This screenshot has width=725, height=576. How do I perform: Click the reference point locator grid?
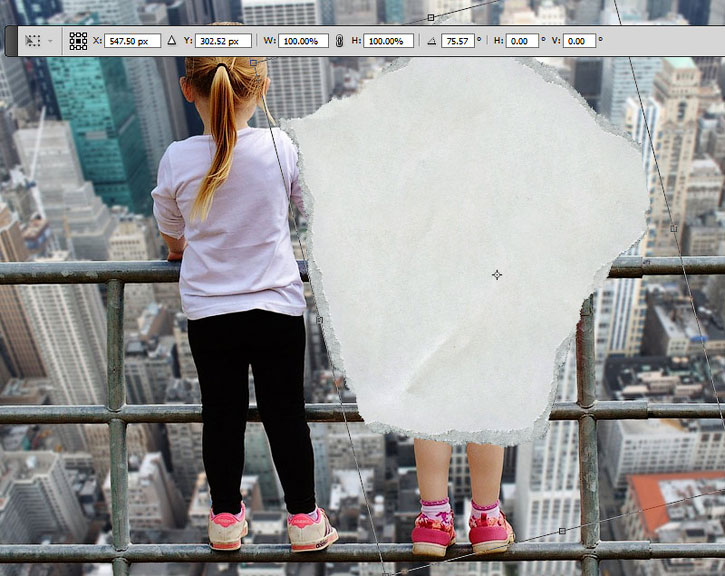pos(78,41)
